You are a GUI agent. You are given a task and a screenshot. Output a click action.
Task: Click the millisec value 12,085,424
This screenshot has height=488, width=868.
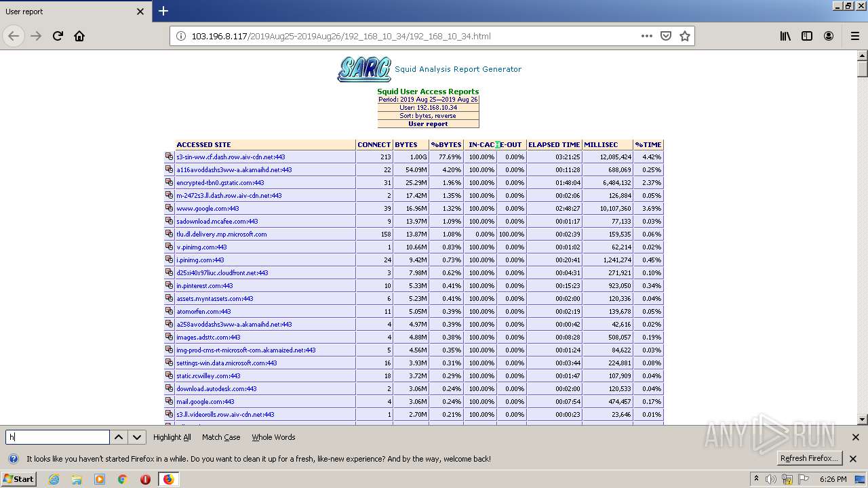click(x=615, y=157)
